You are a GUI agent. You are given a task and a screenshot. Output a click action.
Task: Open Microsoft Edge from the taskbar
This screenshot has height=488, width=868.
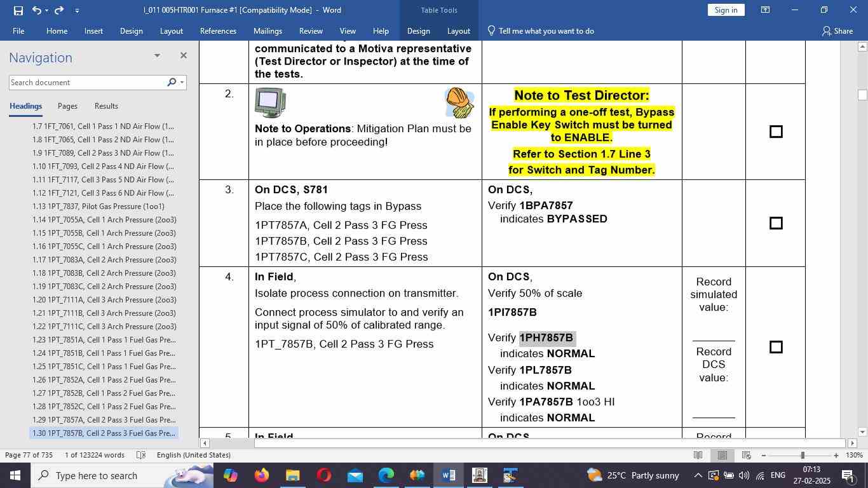click(386, 475)
